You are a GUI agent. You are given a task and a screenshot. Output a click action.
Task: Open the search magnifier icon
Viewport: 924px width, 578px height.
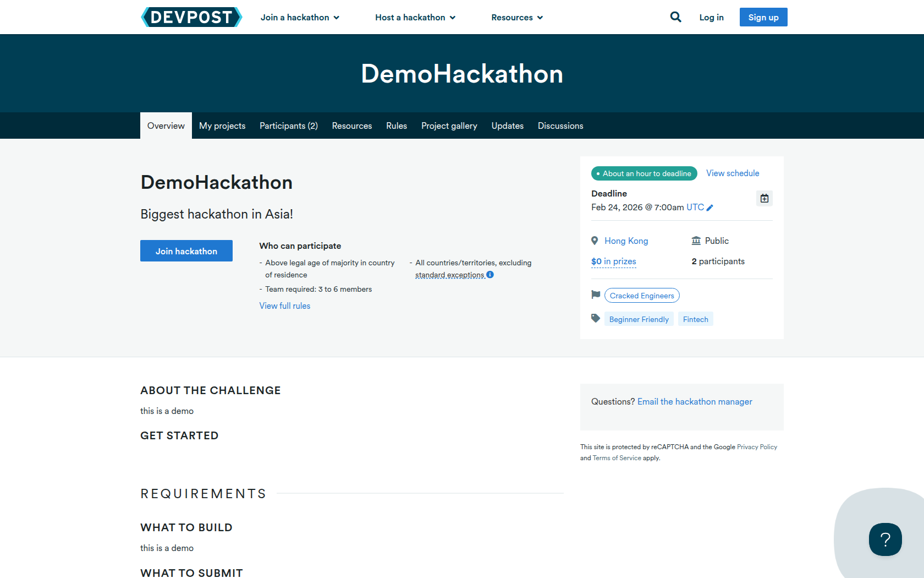675,17
